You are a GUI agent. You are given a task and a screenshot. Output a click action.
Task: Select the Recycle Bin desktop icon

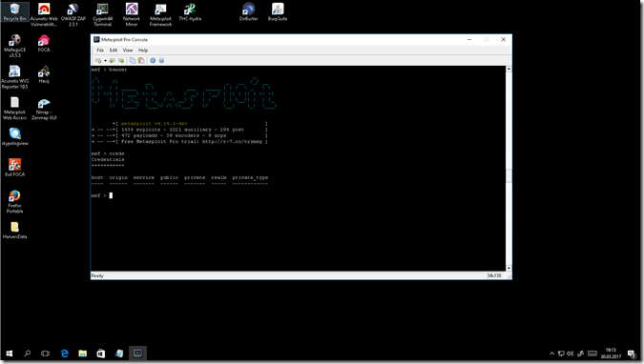[x=14, y=12]
